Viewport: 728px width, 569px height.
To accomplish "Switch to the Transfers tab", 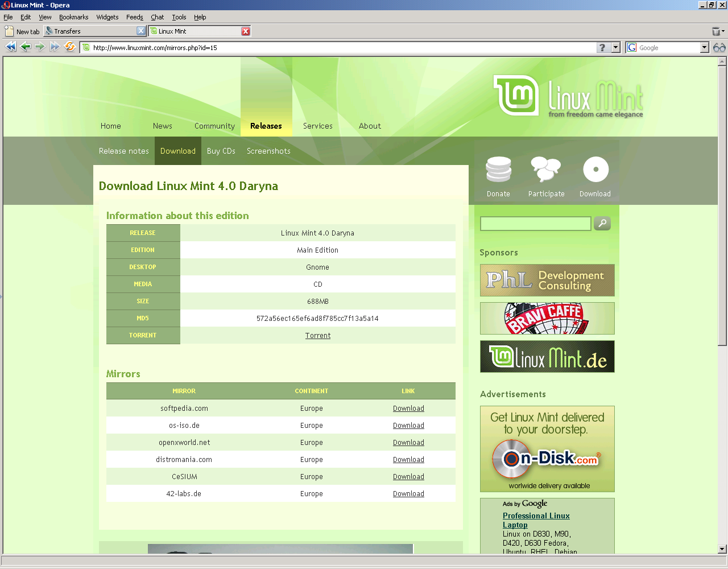I will pyautogui.click(x=90, y=31).
